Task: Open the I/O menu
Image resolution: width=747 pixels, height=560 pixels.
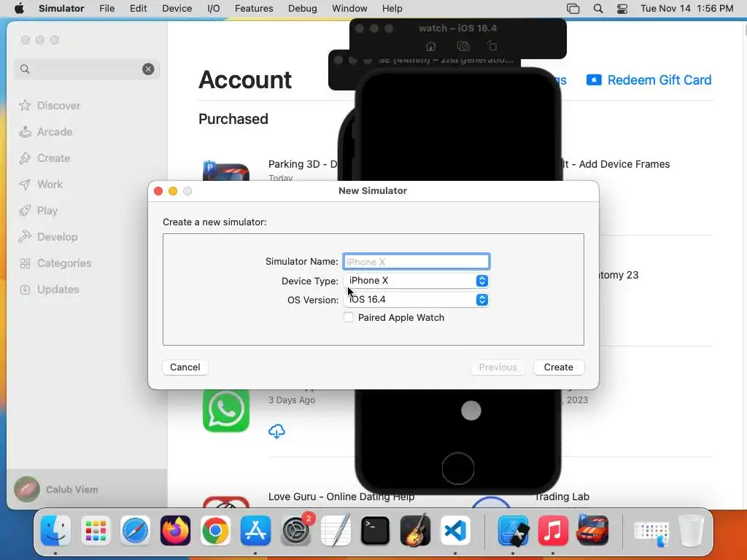Action: point(214,9)
